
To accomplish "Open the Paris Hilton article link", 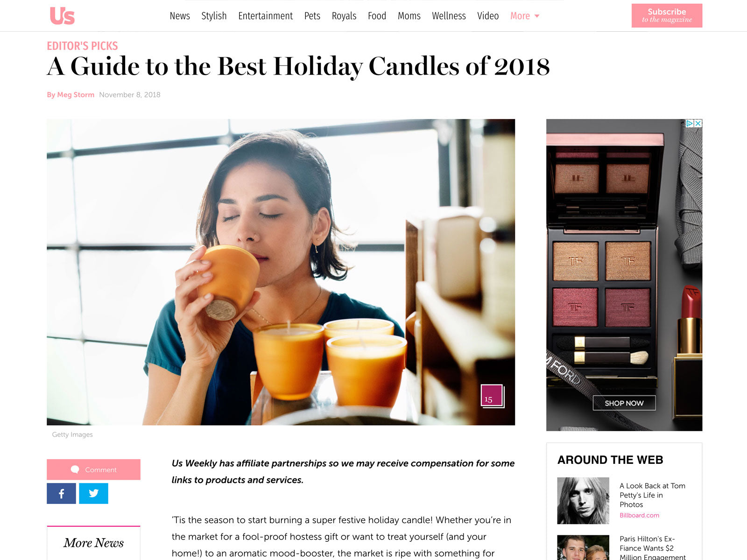I will point(652,548).
